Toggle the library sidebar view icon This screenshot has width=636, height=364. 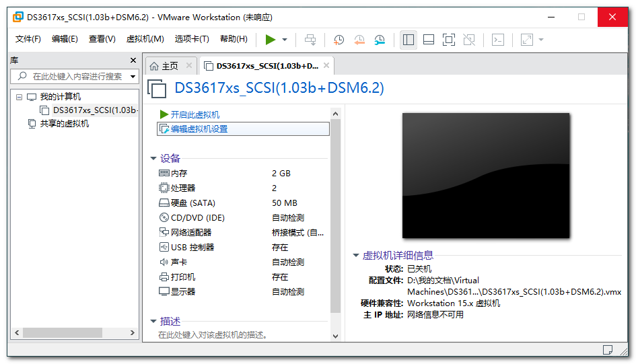point(408,40)
